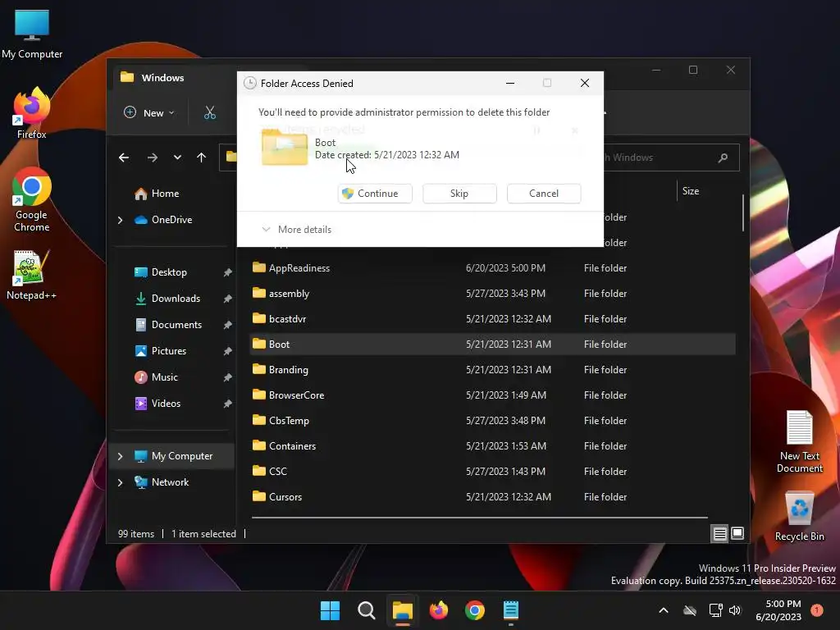Select Network in sidebar
Screen dimensions: 840x630
pyautogui.click(x=162, y=482)
